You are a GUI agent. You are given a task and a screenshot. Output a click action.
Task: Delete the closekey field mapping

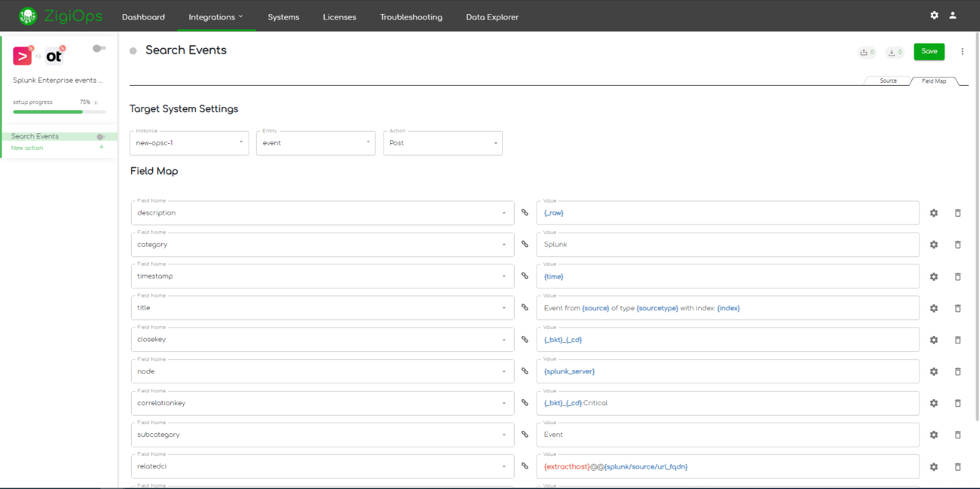[x=958, y=340]
